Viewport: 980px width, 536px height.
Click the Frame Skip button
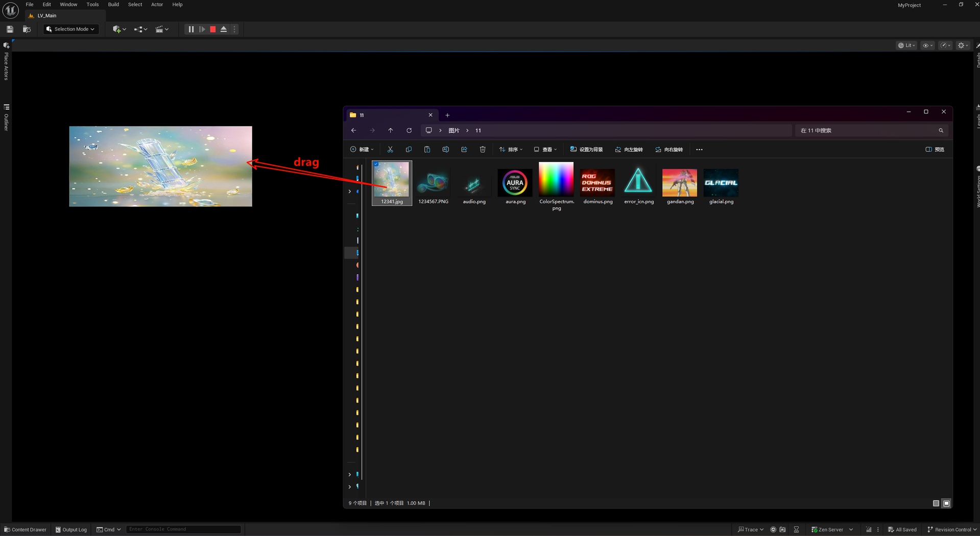202,29
